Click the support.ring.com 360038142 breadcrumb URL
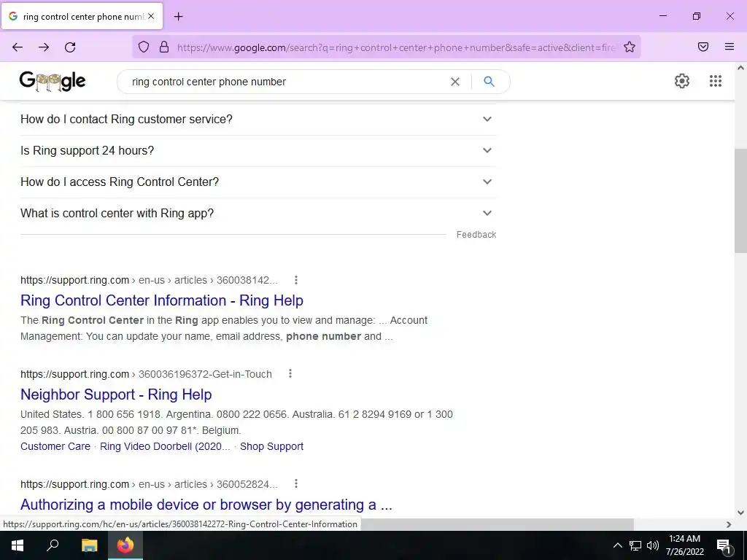 click(149, 280)
